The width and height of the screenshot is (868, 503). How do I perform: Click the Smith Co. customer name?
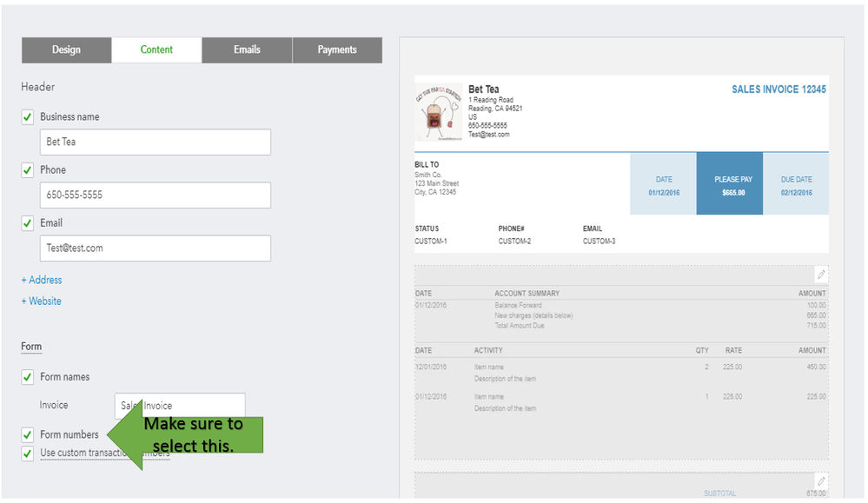[427, 175]
